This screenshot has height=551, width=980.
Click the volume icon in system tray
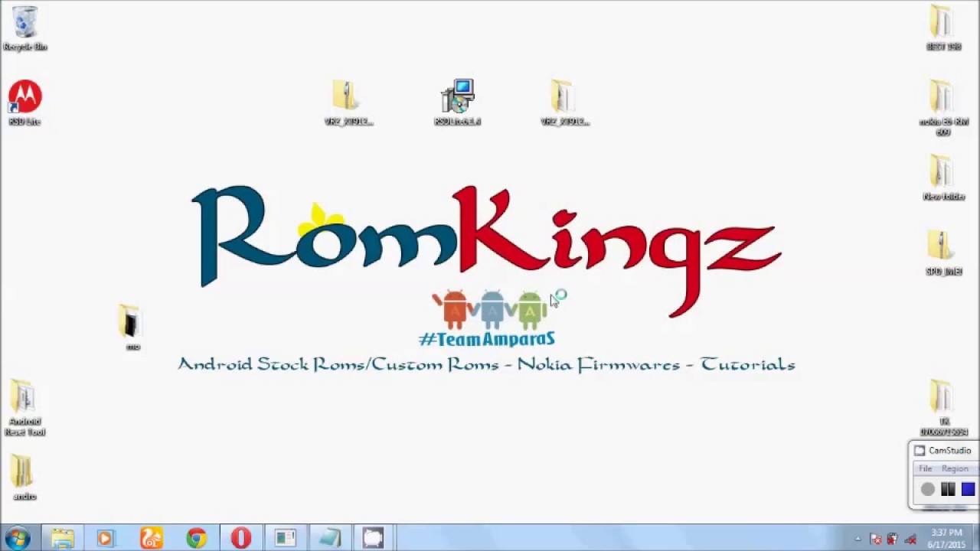point(910,539)
